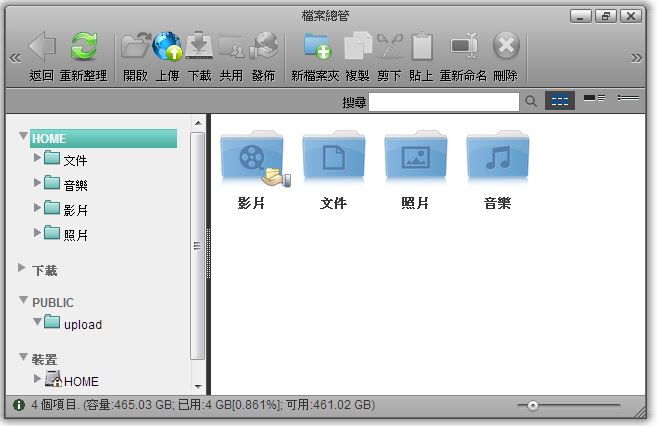This screenshot has width=657, height=426.
Task: Click the 刪除 delete icon
Action: [506, 47]
